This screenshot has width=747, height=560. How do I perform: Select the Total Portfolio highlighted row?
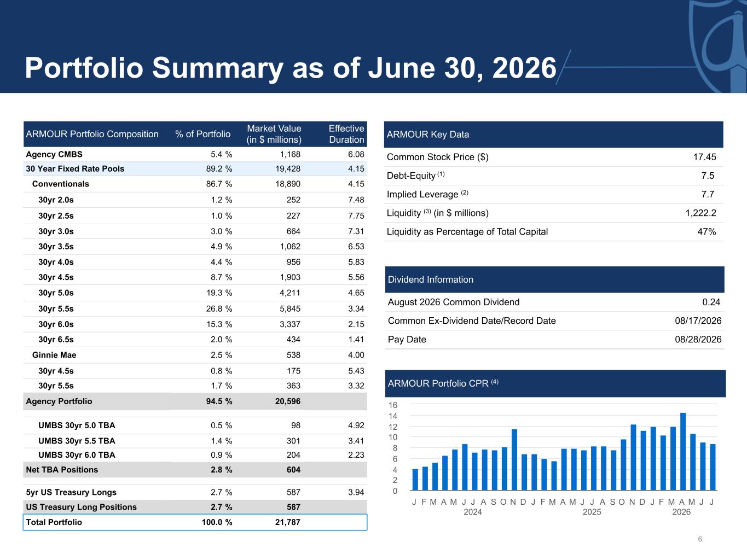(195, 522)
